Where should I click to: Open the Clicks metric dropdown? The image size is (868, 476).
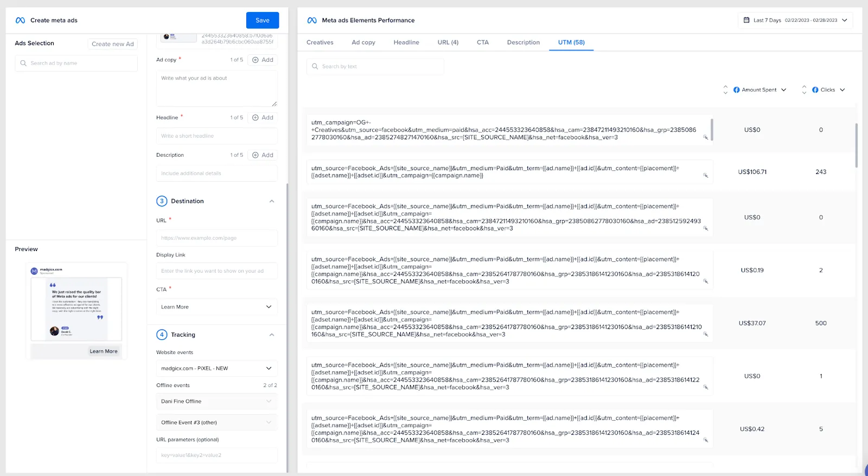tap(843, 90)
